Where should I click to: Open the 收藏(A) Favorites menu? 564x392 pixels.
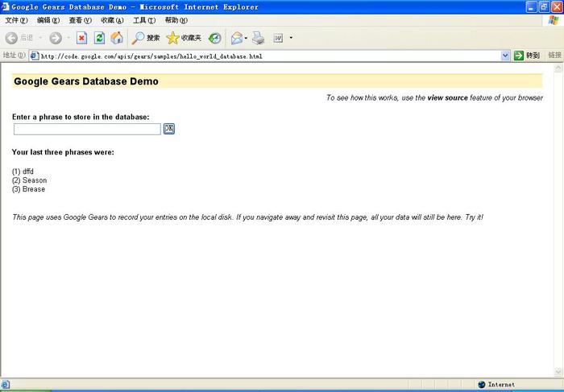click(112, 20)
